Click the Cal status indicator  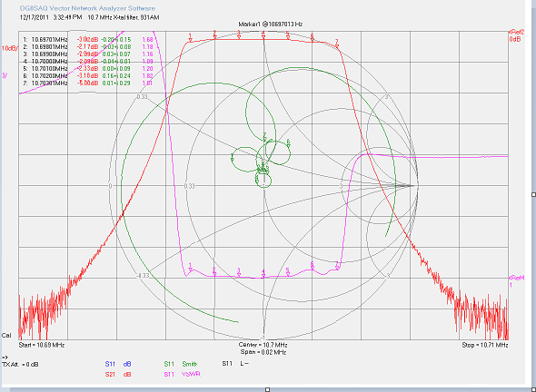[6, 336]
